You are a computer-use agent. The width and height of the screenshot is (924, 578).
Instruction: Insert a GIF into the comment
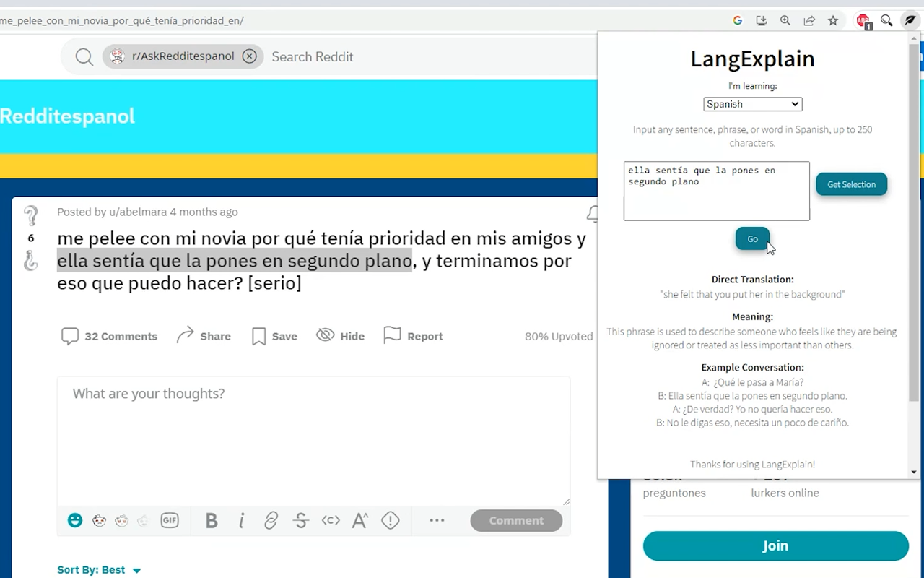point(170,520)
